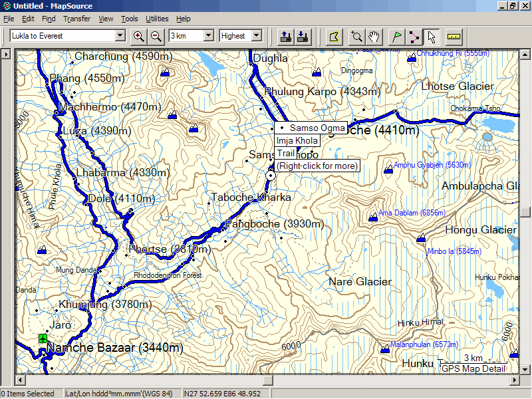Select Trail in the map feature popup
The width and height of the screenshot is (532, 399).
(285, 153)
